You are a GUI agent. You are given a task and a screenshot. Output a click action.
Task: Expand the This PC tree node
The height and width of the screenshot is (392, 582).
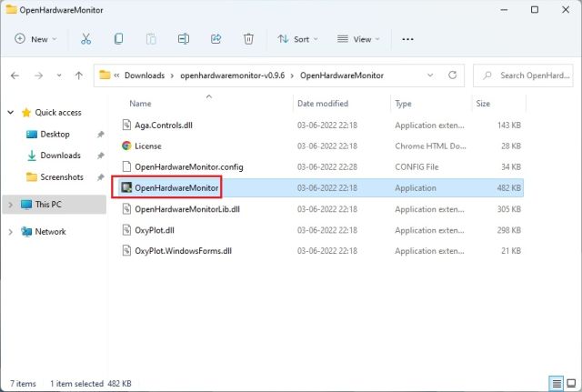(x=11, y=205)
